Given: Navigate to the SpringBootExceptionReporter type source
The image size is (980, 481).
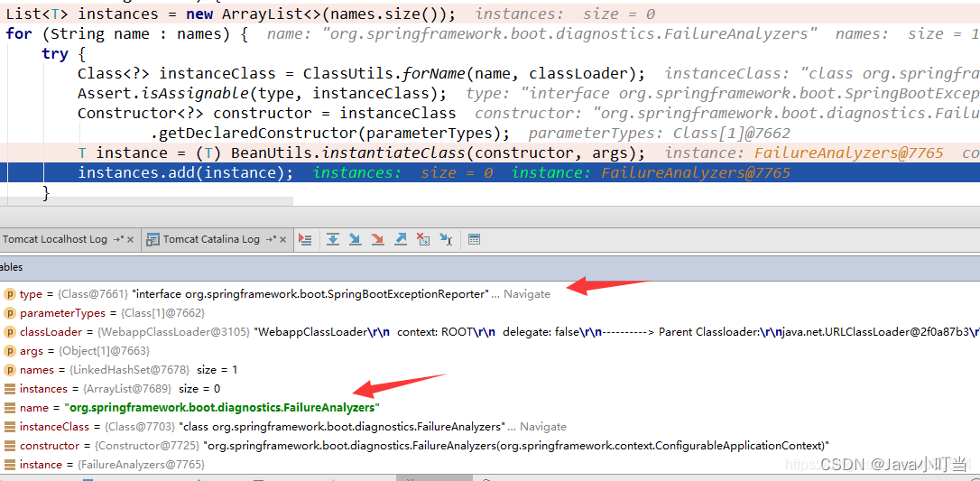Looking at the screenshot, I should click(x=527, y=294).
